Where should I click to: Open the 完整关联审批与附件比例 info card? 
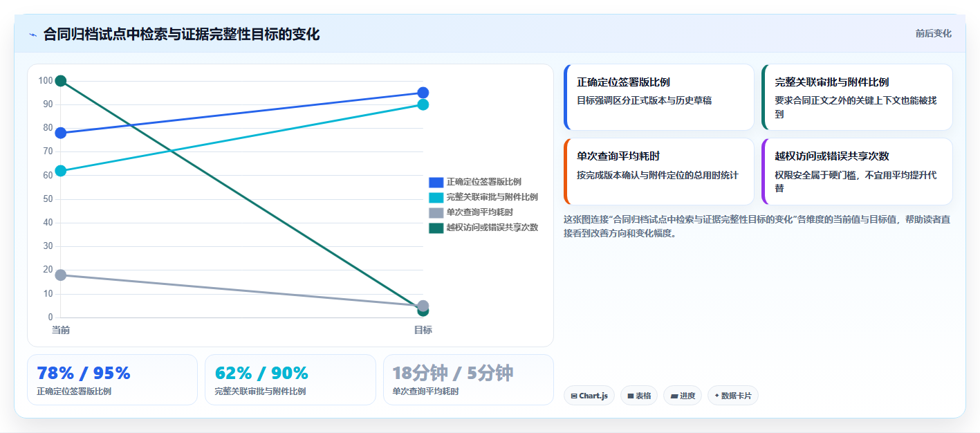click(857, 97)
